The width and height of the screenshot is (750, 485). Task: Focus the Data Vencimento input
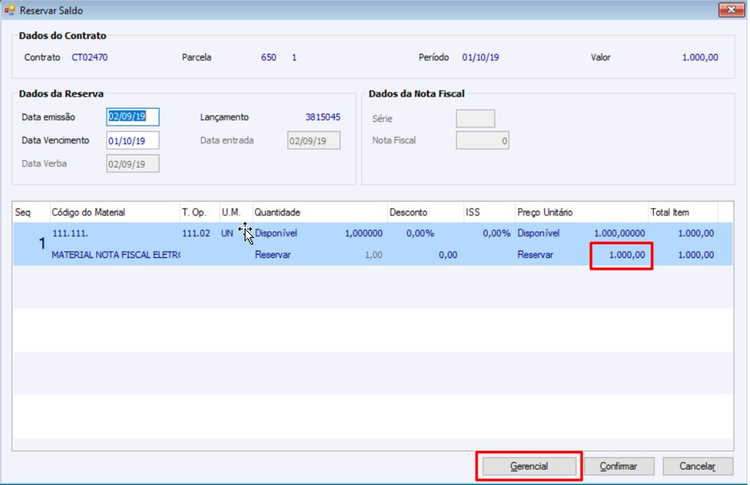click(133, 141)
